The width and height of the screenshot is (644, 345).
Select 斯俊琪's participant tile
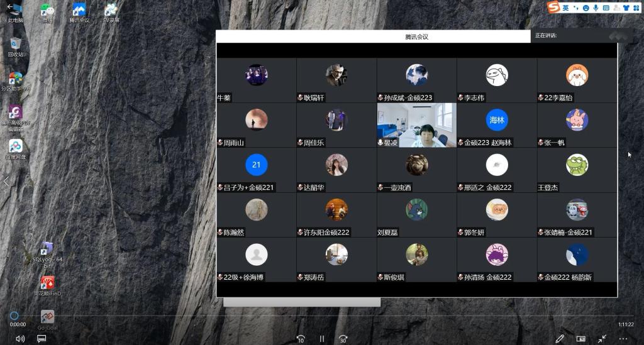click(x=416, y=260)
